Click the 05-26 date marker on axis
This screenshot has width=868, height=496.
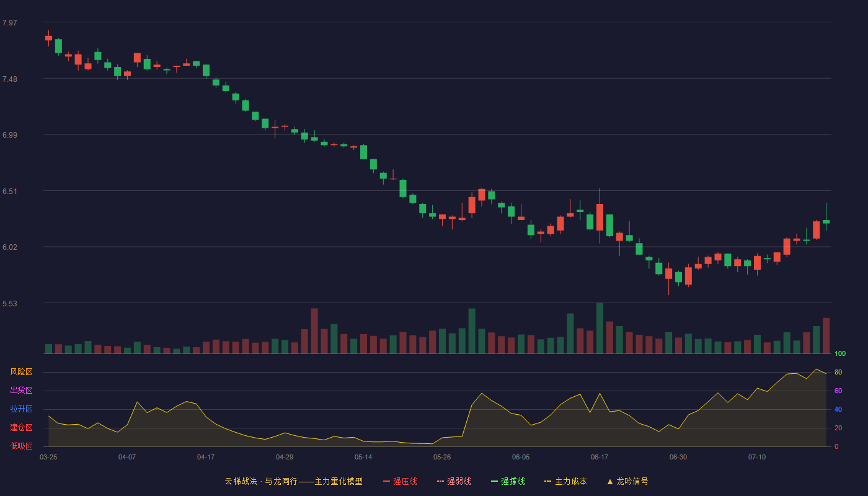(442, 457)
